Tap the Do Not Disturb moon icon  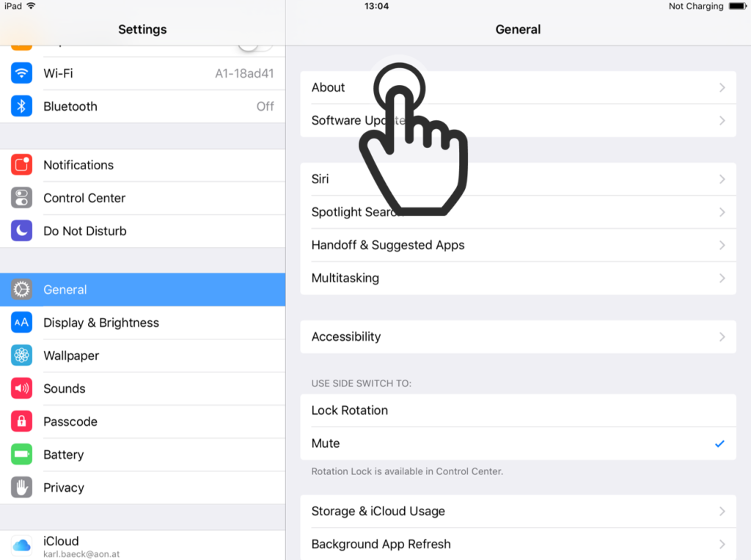pos(21,231)
